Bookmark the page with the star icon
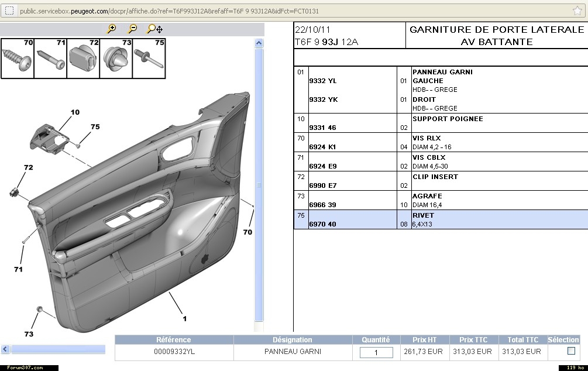The width and height of the screenshot is (588, 371). tap(577, 11)
